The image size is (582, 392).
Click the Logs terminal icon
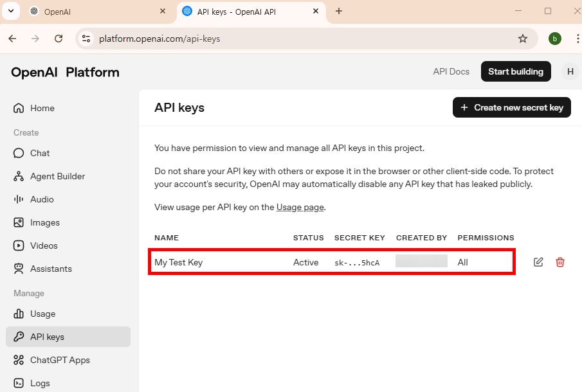click(19, 383)
